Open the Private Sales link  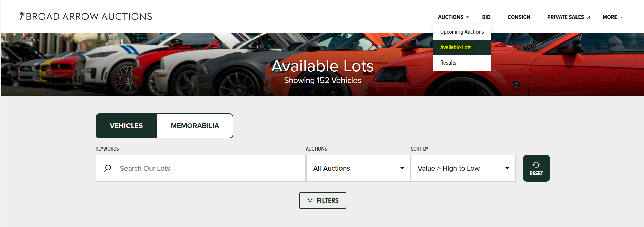pyautogui.click(x=569, y=17)
